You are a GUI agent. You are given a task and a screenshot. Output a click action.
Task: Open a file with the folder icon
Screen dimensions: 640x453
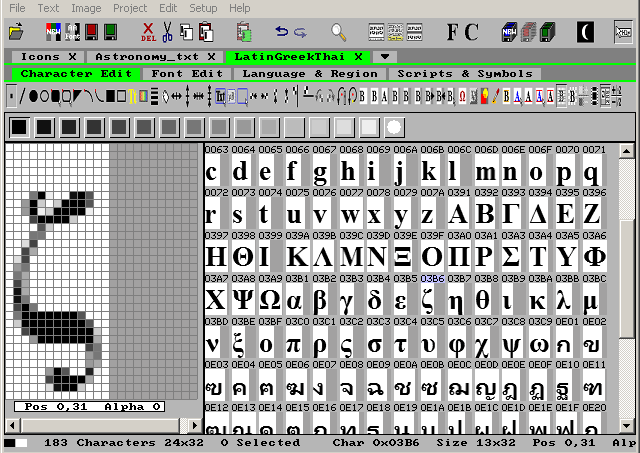tap(16, 32)
